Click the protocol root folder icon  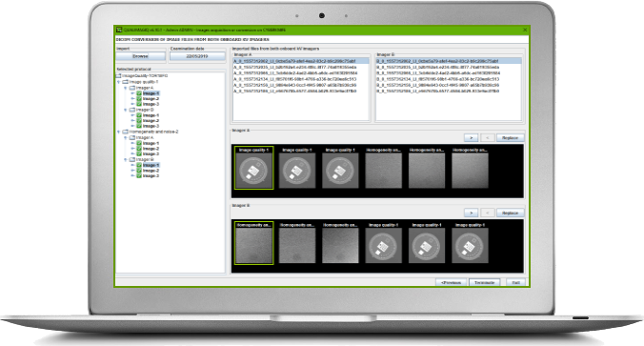click(x=119, y=76)
